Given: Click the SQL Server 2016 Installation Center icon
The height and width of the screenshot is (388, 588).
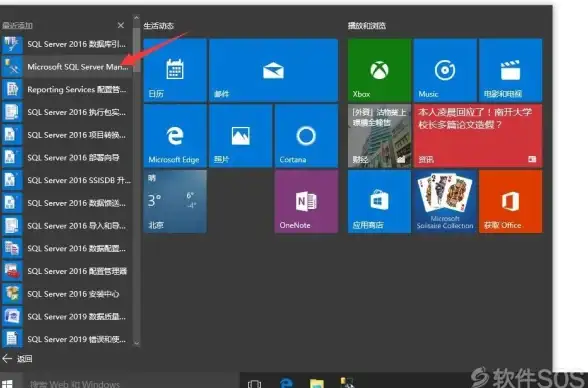Looking at the screenshot, I should 12,294.
